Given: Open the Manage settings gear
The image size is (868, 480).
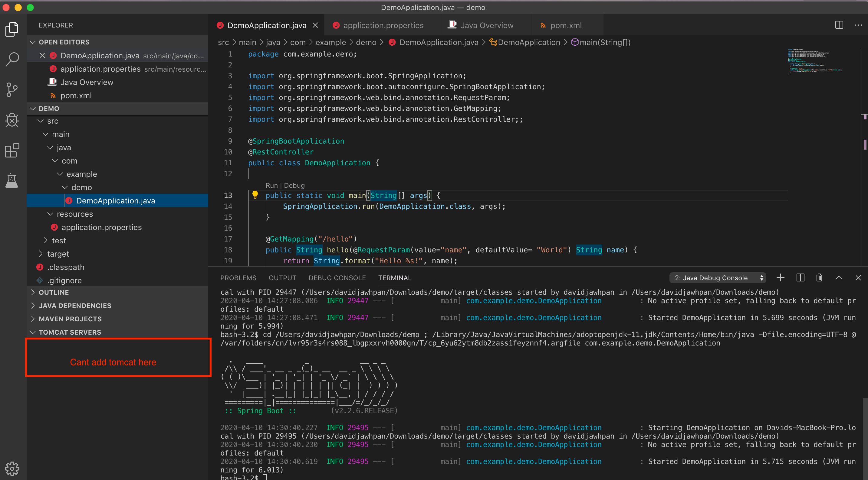Looking at the screenshot, I should click(x=12, y=469).
